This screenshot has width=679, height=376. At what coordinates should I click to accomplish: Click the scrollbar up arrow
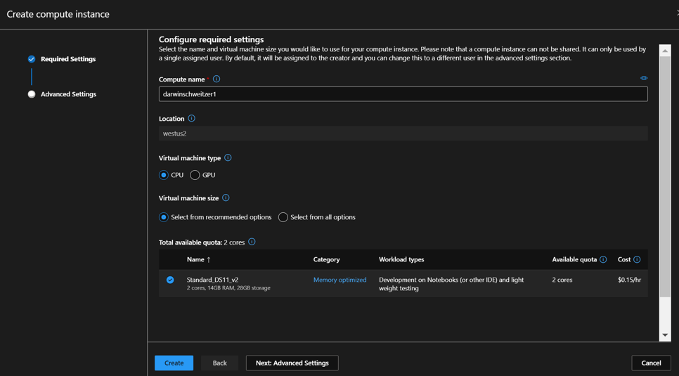click(665, 50)
